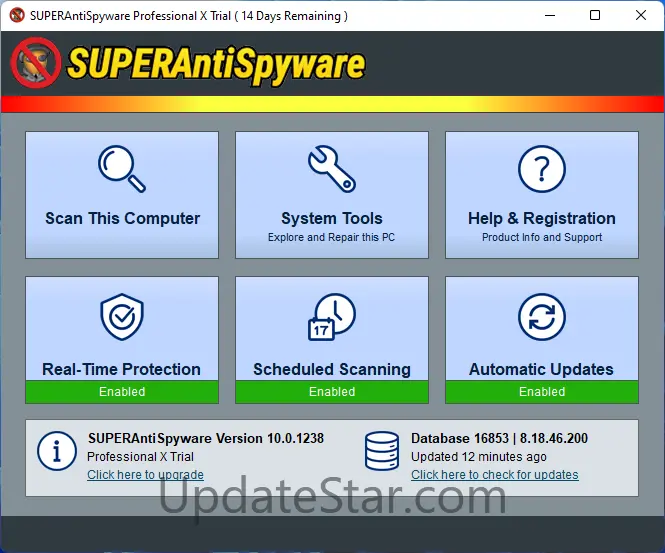Open System Tools label
The width and height of the screenshot is (665, 553).
pyautogui.click(x=332, y=218)
